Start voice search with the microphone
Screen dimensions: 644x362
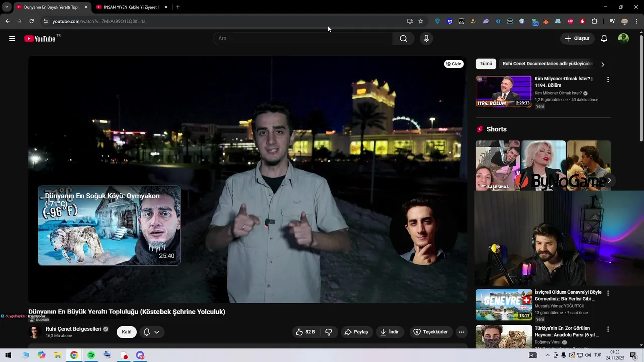(x=426, y=39)
